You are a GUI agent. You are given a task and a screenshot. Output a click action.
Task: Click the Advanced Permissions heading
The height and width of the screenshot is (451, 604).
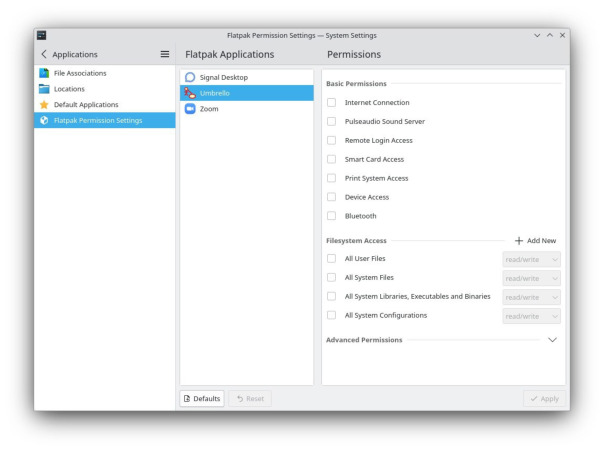[x=364, y=340]
